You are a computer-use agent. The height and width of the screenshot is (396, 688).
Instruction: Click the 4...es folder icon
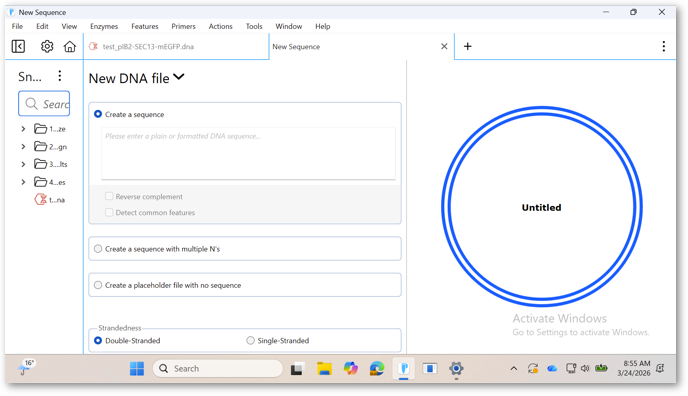(40, 182)
